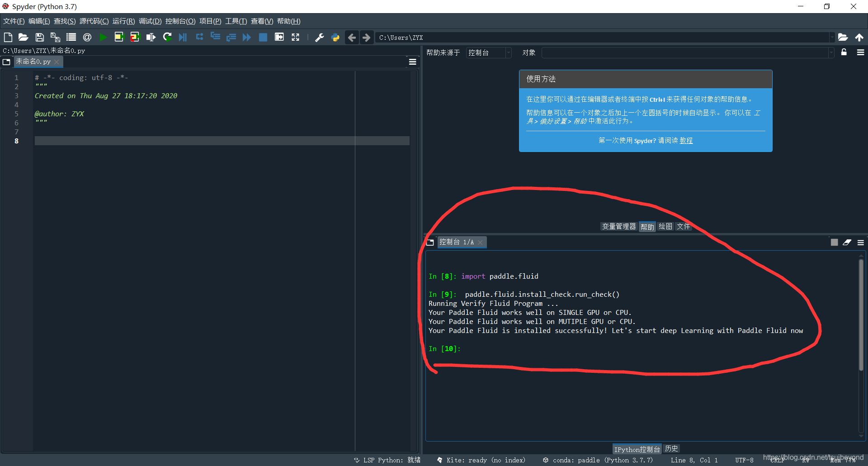Open file using folder toolbar icon
Viewport: 868px width, 466px height.
pos(23,38)
